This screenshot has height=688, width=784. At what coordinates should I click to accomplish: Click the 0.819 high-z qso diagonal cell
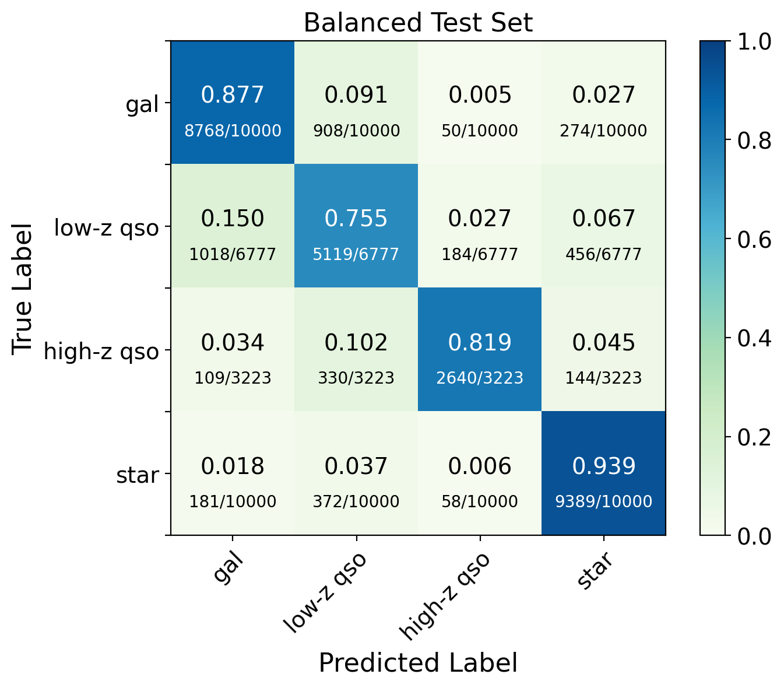point(480,350)
